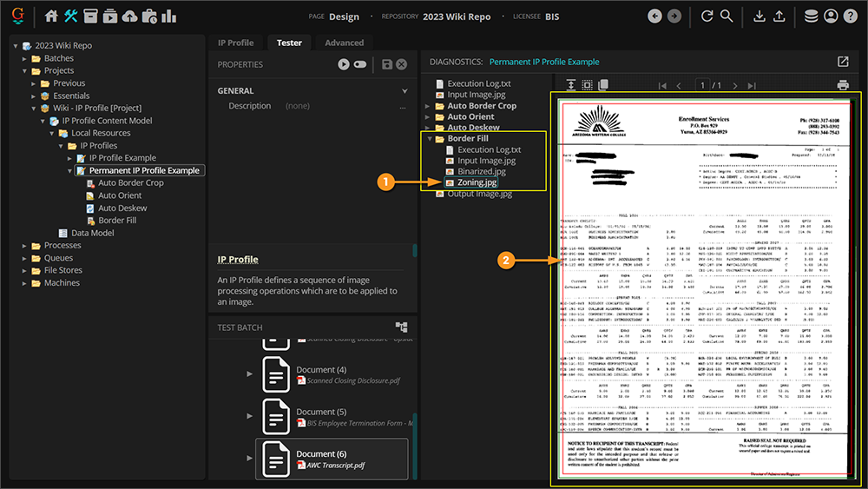This screenshot has height=489, width=868.
Task: Expand Document (4) in test batch
Action: [x=249, y=373]
